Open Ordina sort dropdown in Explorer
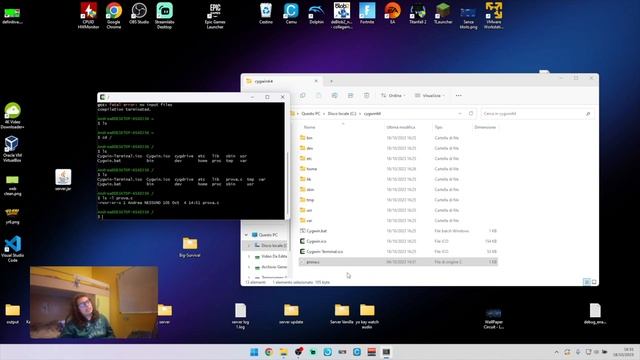Viewport: 640px width, 360px height. (x=393, y=96)
